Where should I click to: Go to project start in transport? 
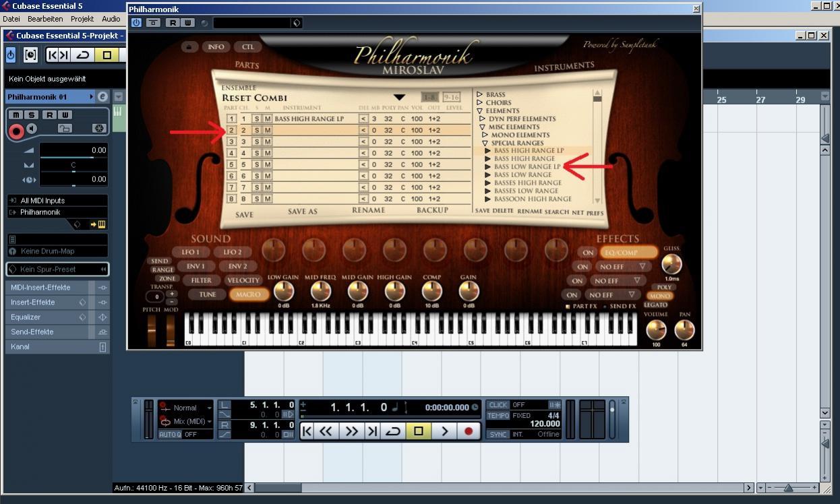coord(307,431)
